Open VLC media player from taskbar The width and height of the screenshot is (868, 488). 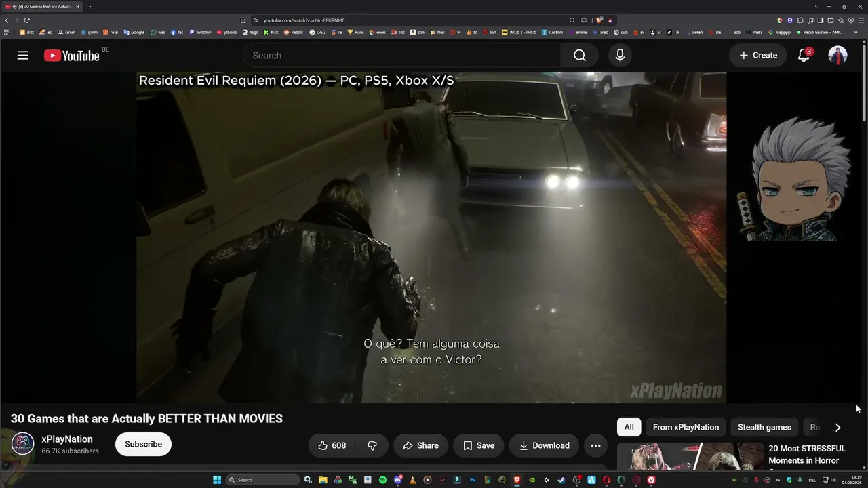[x=412, y=480]
